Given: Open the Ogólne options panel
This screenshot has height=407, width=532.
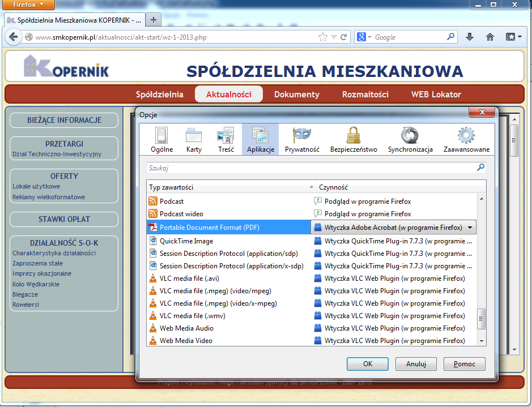Looking at the screenshot, I should pyautogui.click(x=161, y=140).
